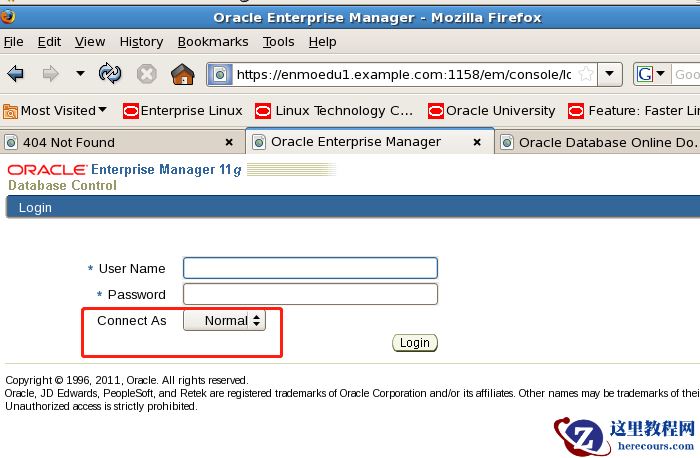Click the URL address field
This screenshot has width=700, height=458.
(404, 75)
